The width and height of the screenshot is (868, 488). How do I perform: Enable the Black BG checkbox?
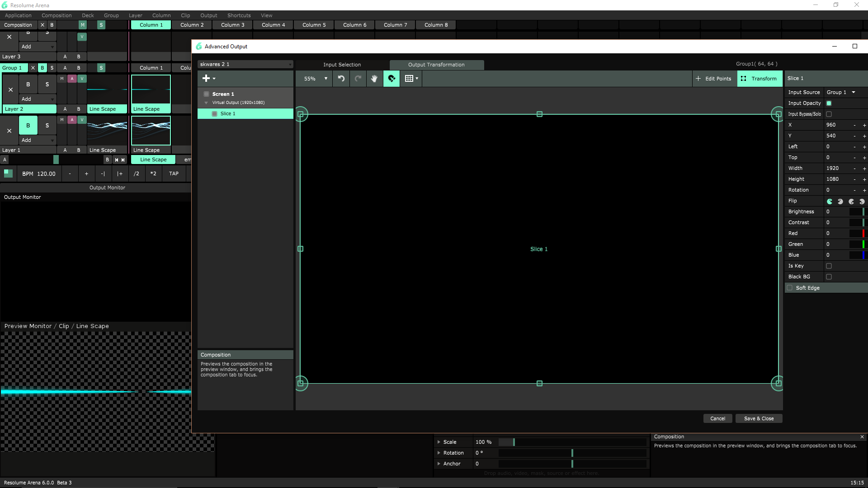pos(829,277)
